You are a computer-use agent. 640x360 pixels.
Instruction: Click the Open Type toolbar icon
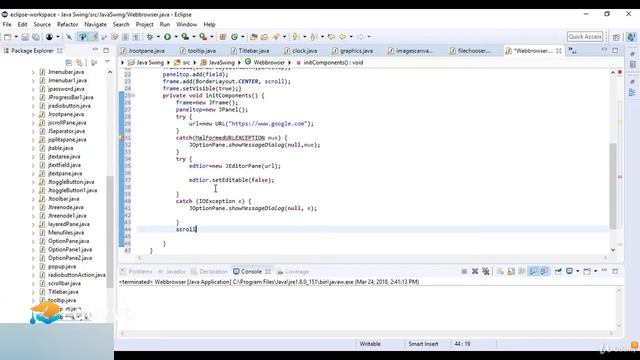pyautogui.click(x=253, y=37)
